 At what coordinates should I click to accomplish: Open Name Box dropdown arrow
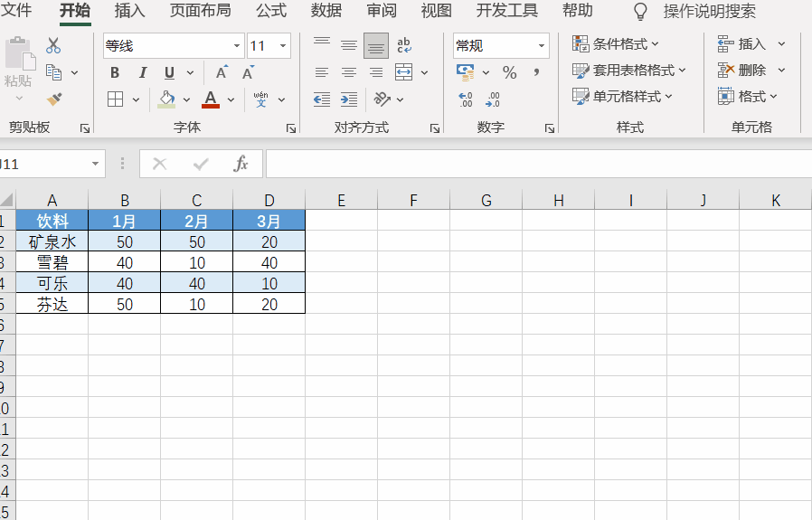pos(95,164)
